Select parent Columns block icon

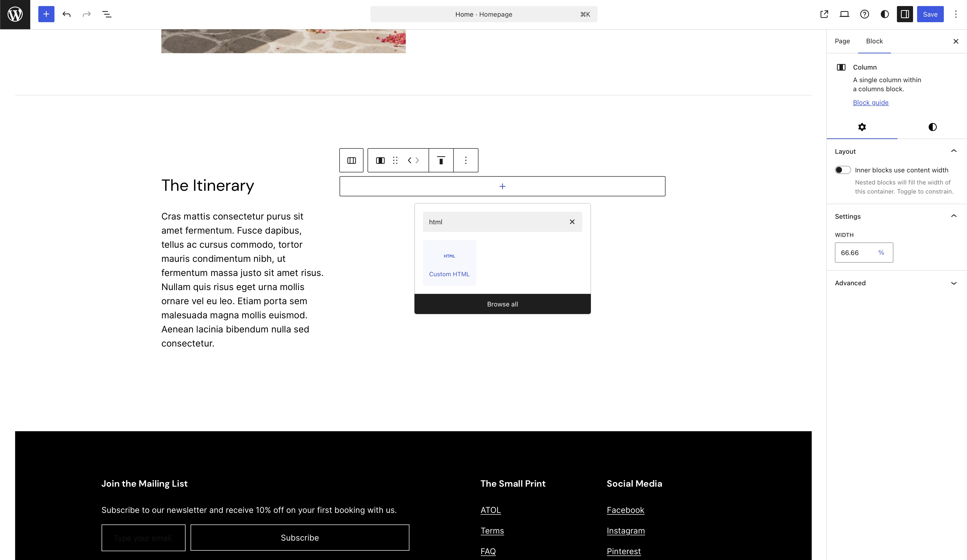pyautogui.click(x=351, y=160)
